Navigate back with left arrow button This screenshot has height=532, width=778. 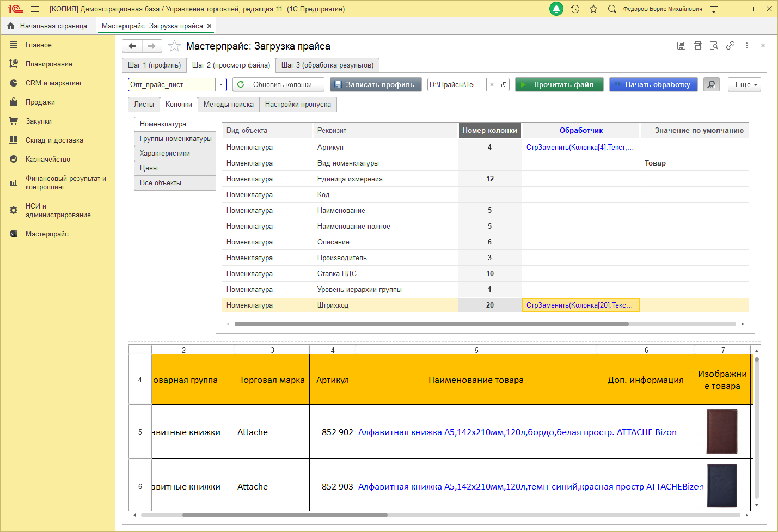132,46
